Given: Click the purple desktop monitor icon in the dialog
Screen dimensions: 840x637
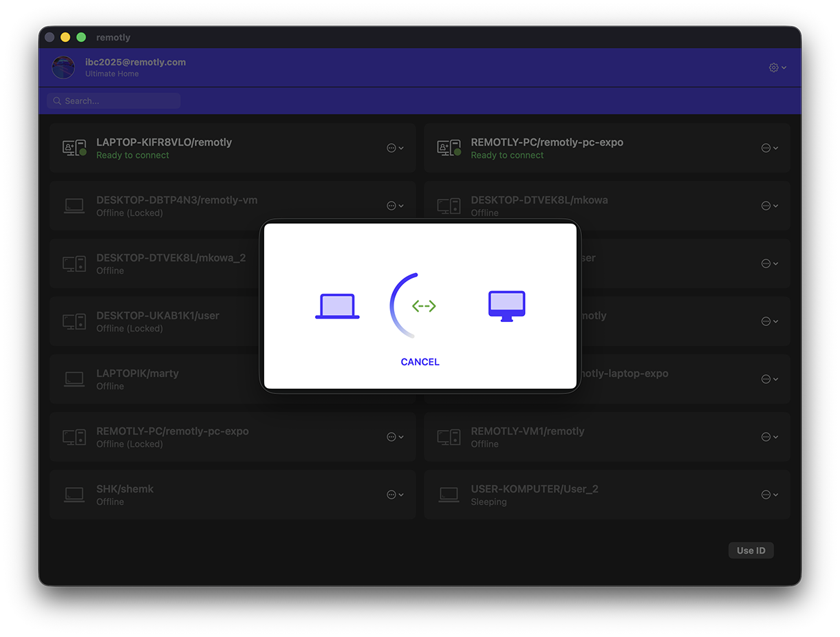Looking at the screenshot, I should click(x=506, y=306).
